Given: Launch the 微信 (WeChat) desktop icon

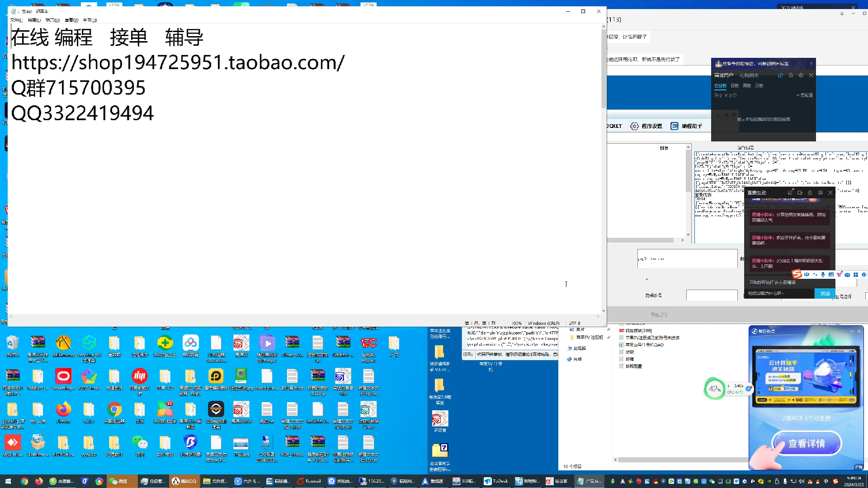Looking at the screenshot, I should point(139,443).
